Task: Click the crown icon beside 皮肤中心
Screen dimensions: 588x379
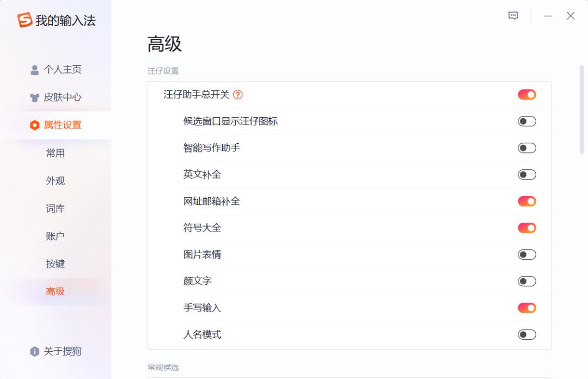Action: tap(34, 97)
